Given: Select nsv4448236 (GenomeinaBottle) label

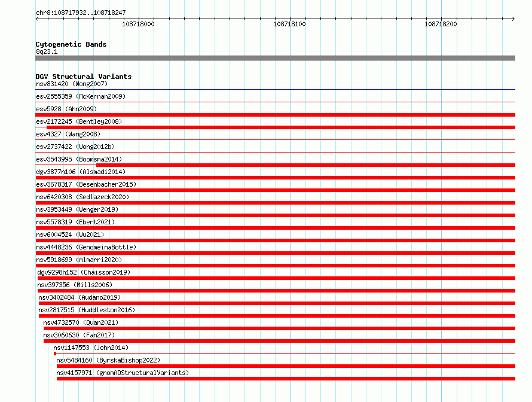Looking at the screenshot, I should click(x=86, y=247).
